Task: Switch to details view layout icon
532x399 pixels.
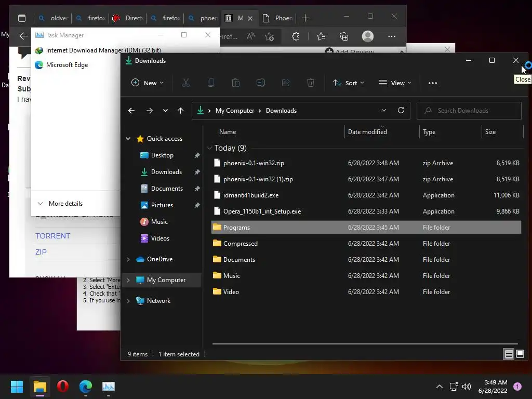Action: pos(509,354)
